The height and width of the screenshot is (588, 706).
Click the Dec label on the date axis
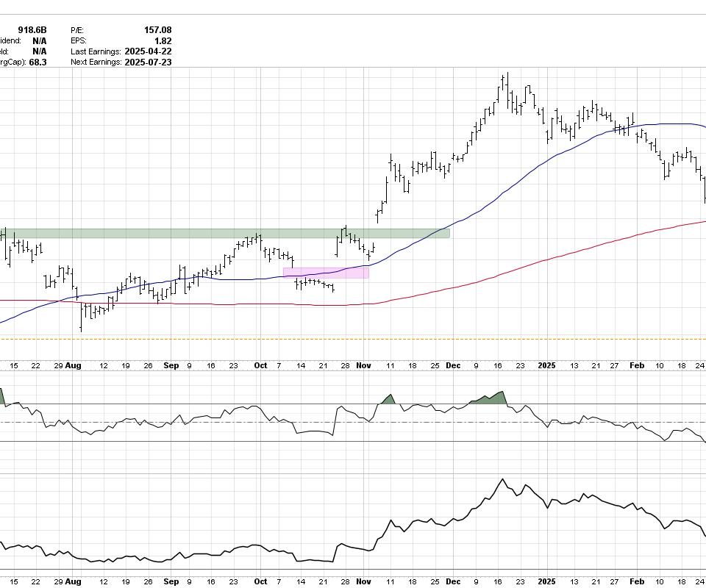(453, 365)
